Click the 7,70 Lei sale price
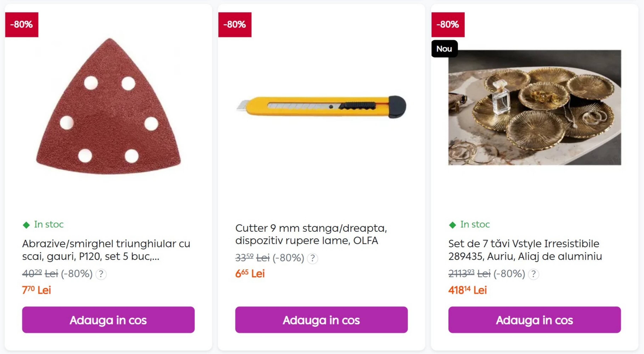The width and height of the screenshot is (644, 354). (36, 290)
